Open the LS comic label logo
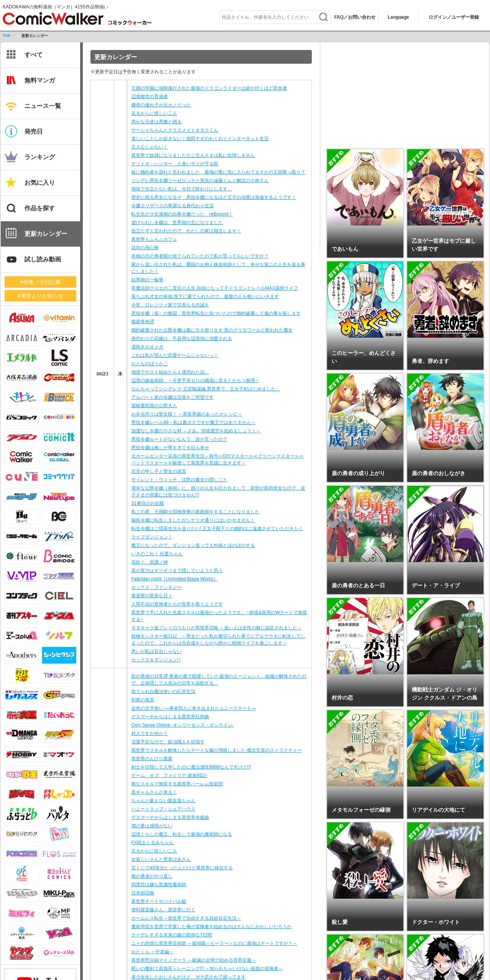490x980 pixels. click(x=59, y=358)
